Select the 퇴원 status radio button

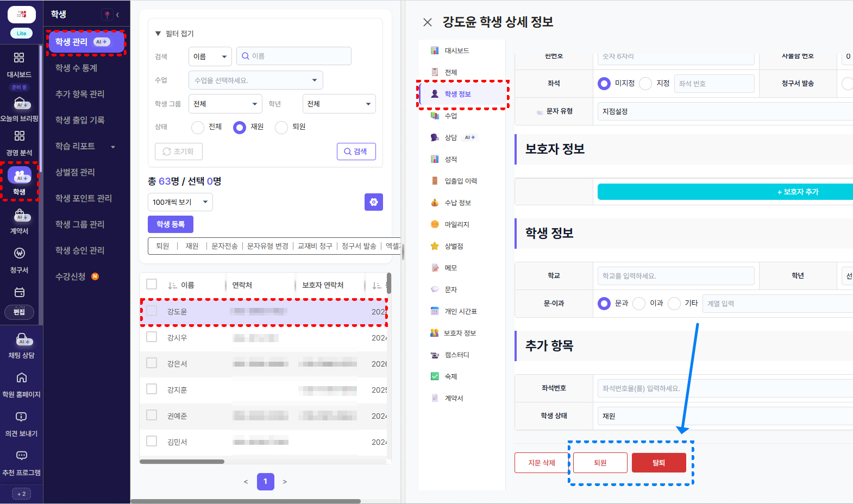click(x=281, y=127)
